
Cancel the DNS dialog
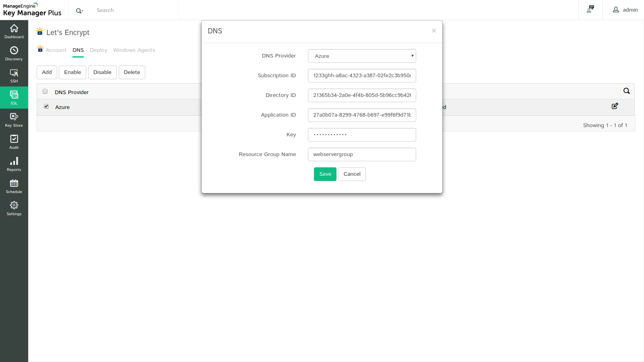pyautogui.click(x=352, y=174)
